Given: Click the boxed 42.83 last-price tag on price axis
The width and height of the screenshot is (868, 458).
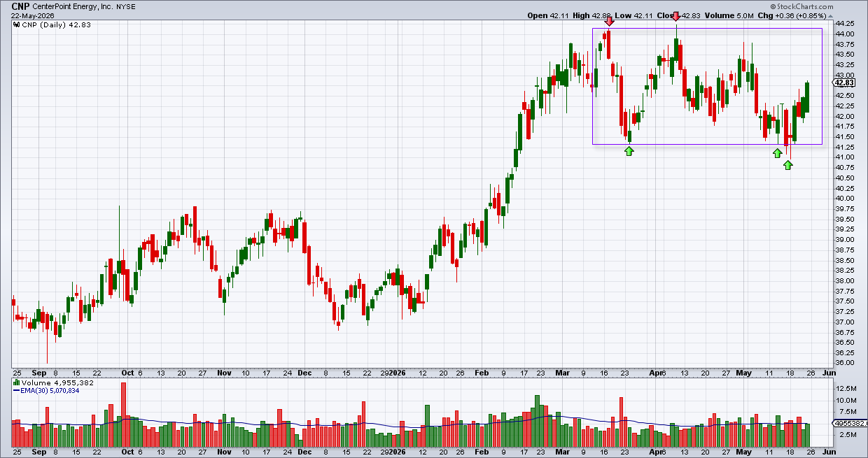Looking at the screenshot, I should point(842,83).
